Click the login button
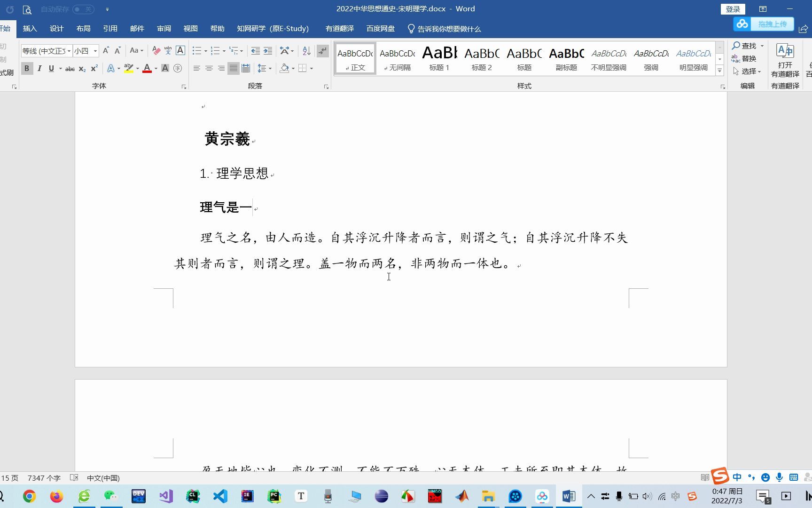 click(733, 9)
